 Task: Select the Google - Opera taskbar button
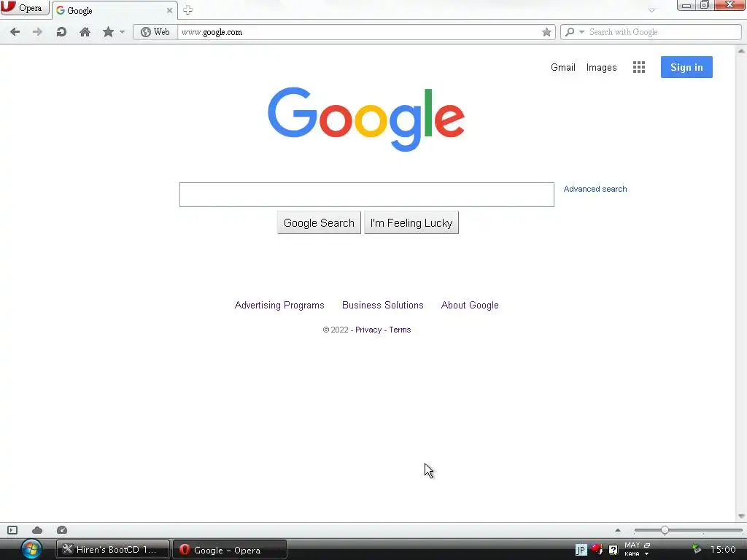pyautogui.click(x=230, y=550)
